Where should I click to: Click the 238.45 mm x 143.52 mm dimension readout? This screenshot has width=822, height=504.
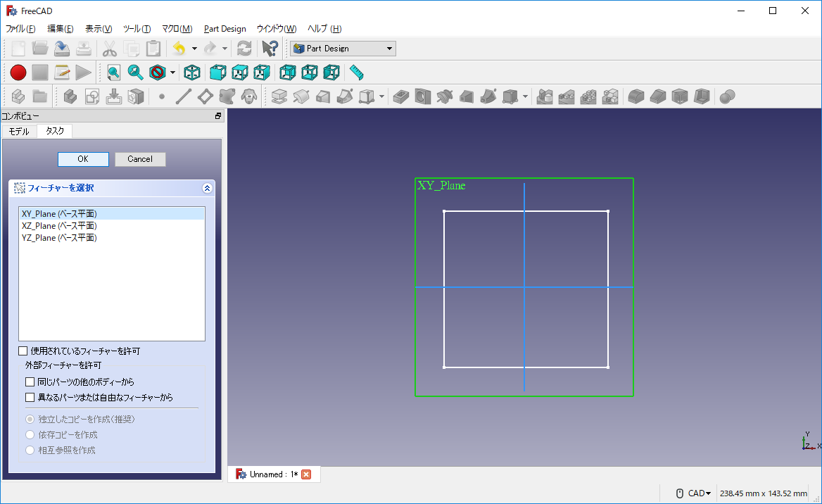(764, 493)
